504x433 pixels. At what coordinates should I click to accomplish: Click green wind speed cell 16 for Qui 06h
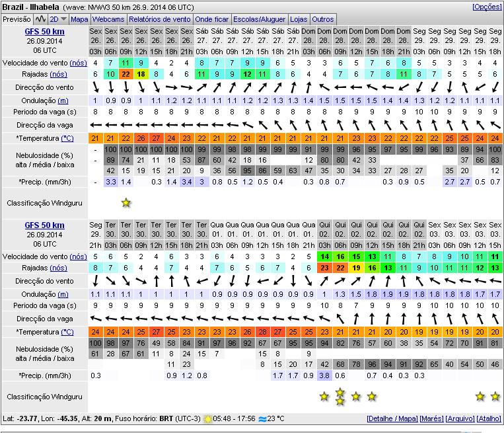coord(340,256)
